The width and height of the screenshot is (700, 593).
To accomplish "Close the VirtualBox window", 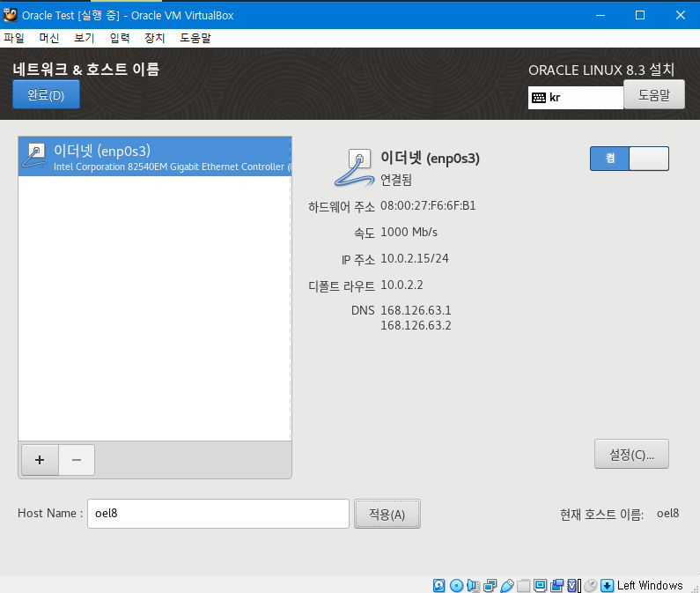I will click(x=680, y=15).
